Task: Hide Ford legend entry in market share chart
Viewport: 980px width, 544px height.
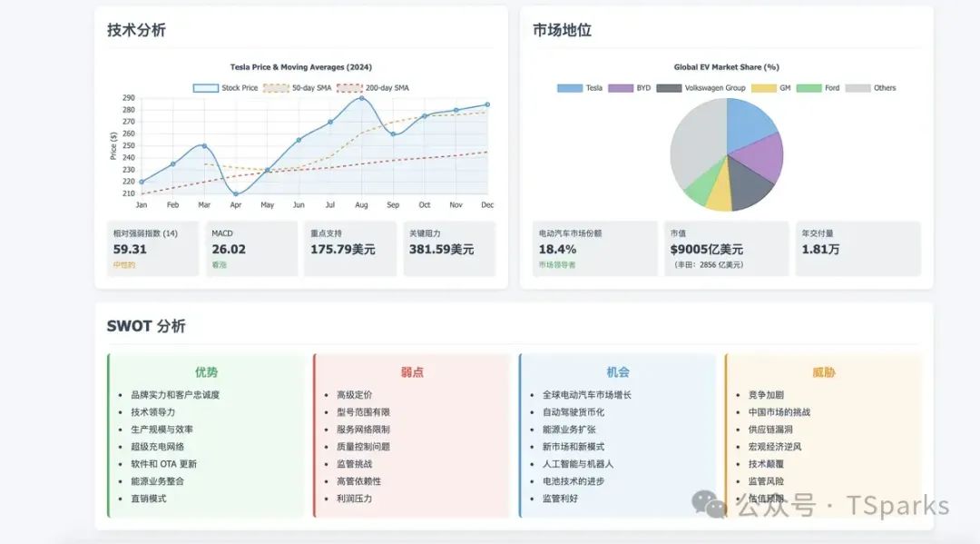Action: coord(808,88)
